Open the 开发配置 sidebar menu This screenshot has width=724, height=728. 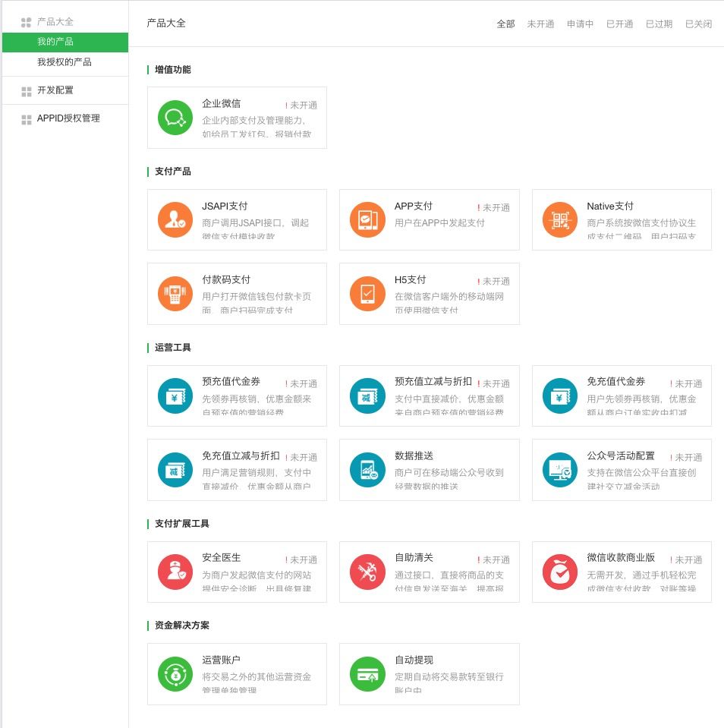55,90
